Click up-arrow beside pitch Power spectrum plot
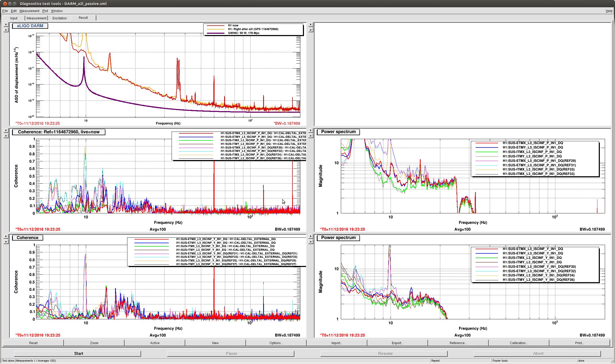 311,136
